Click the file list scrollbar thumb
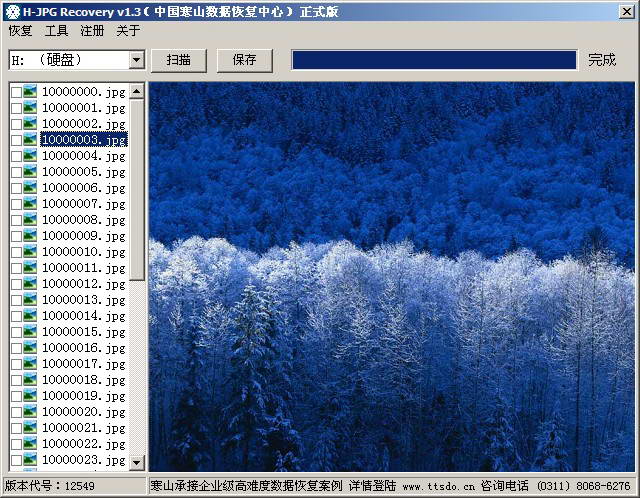 137,190
